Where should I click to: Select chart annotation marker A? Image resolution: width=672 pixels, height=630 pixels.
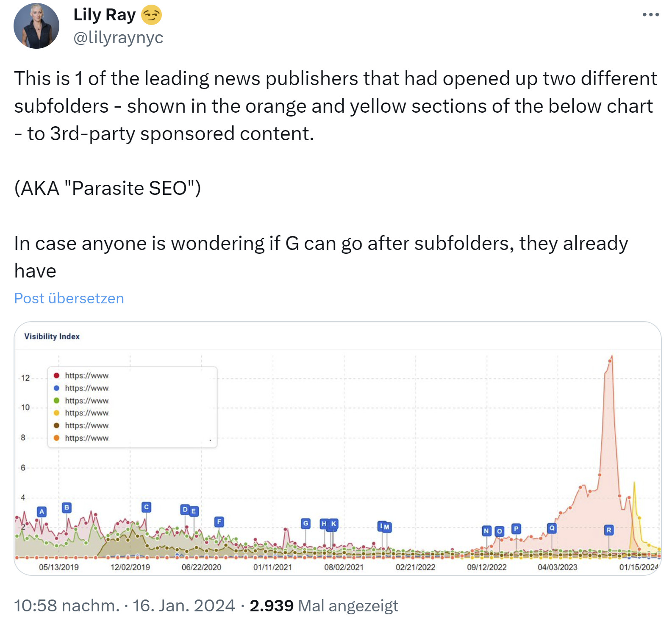[x=41, y=512]
